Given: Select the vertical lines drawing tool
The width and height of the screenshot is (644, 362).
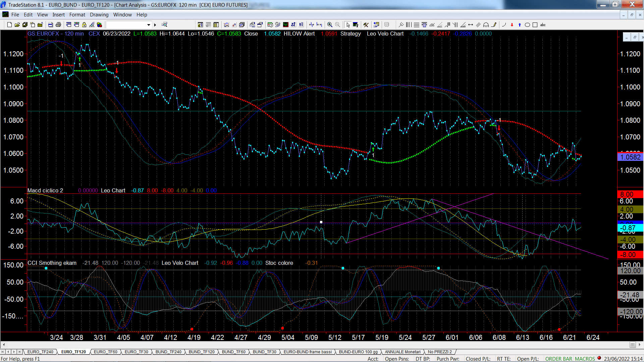Looking at the screenshot, I should (x=409, y=24).
